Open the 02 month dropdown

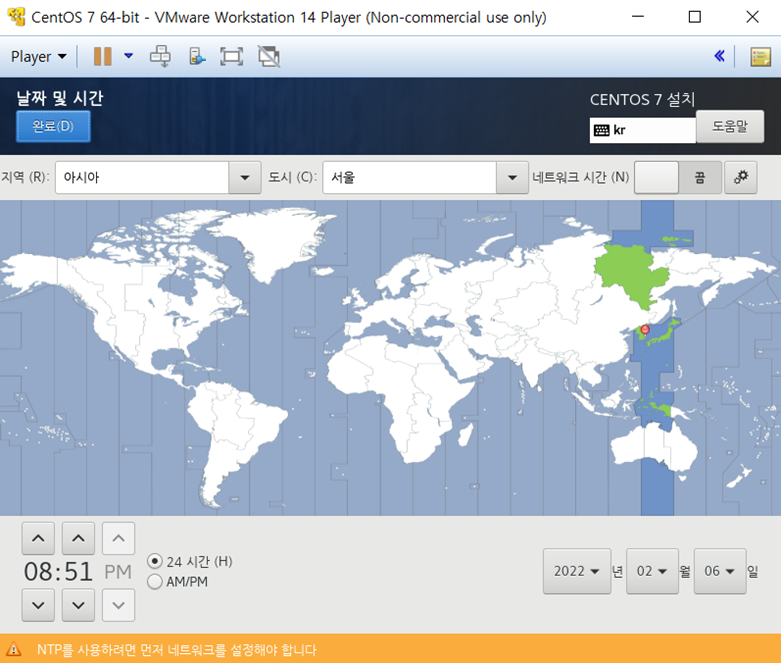pos(652,571)
